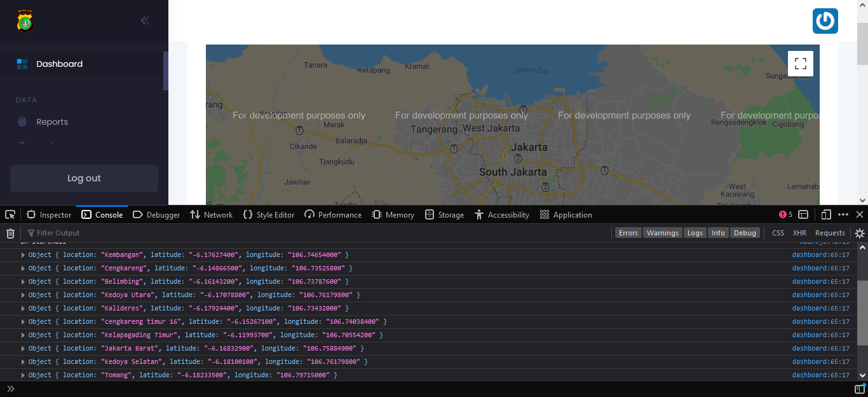Toggle the Errors filter

pyautogui.click(x=628, y=233)
